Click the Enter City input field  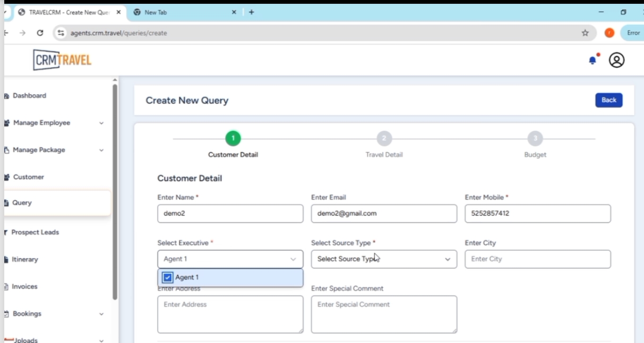coord(537,259)
